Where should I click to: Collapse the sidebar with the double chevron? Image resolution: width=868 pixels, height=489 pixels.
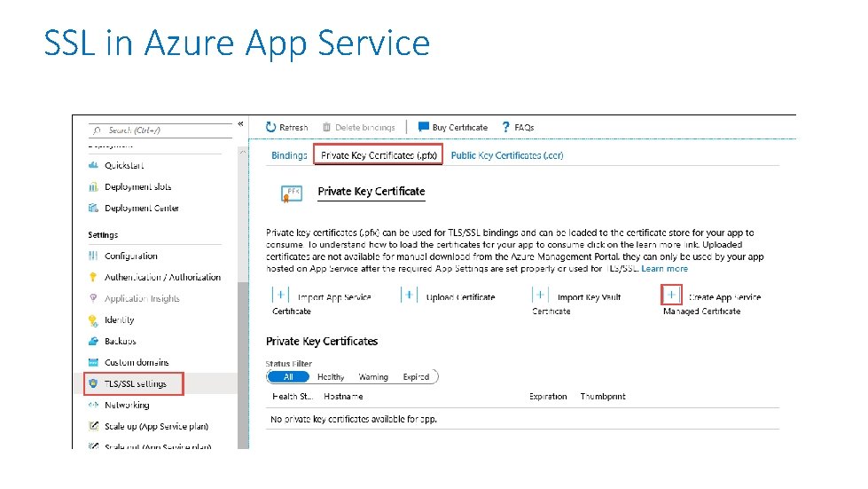241,123
